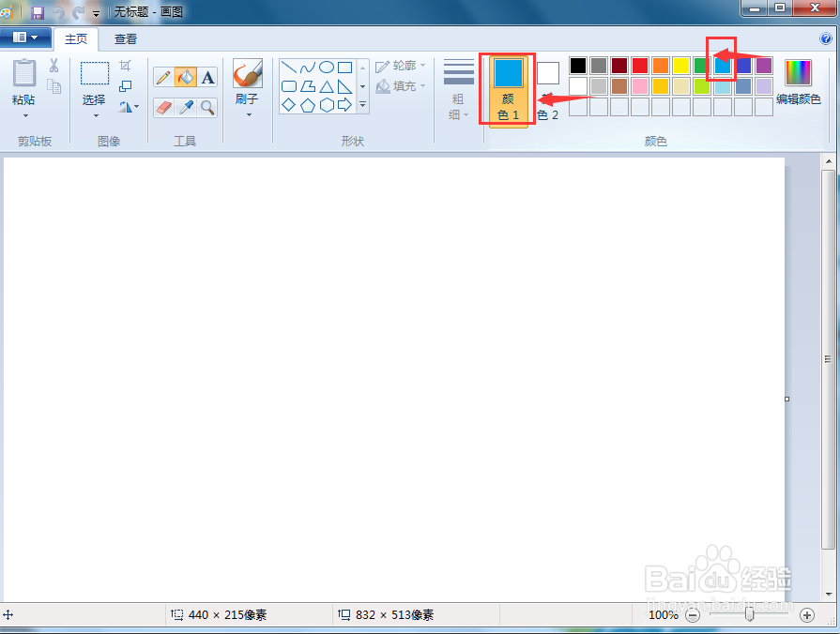Choose the Triangle shape

(327, 86)
